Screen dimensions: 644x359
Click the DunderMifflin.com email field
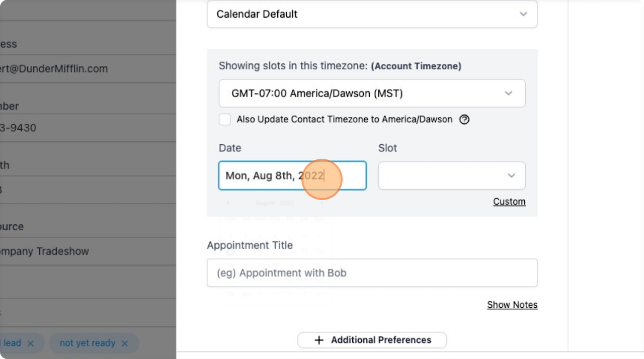point(55,69)
